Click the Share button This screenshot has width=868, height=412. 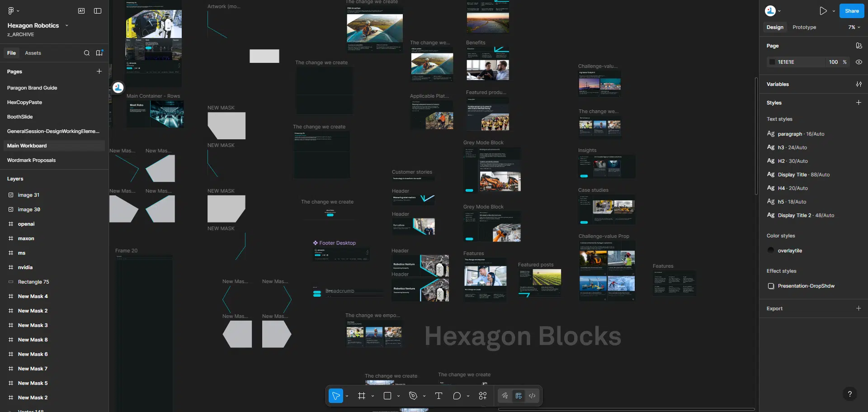point(851,11)
